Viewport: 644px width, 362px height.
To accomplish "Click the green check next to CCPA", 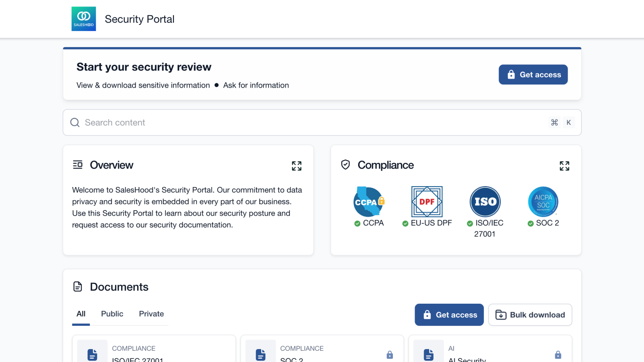I will 357,223.
